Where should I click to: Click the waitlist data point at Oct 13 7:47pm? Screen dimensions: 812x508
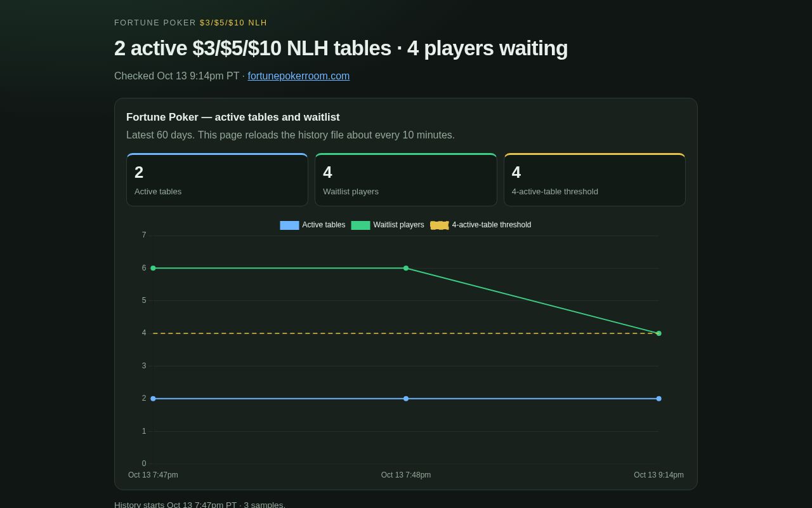[153, 268]
